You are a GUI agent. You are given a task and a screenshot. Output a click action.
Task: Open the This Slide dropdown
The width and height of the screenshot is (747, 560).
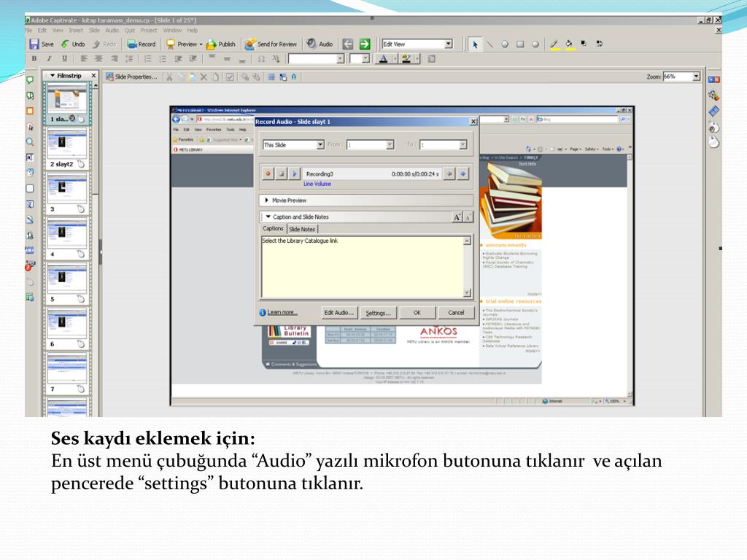point(320,145)
